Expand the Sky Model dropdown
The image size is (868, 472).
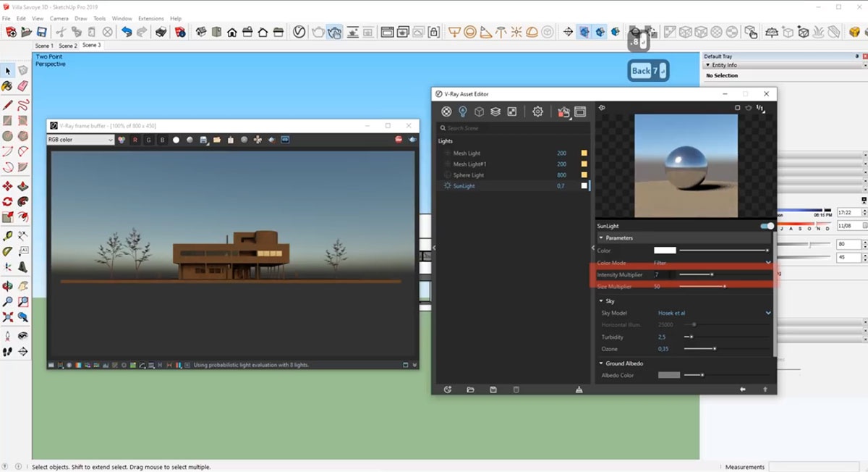pyautogui.click(x=768, y=313)
